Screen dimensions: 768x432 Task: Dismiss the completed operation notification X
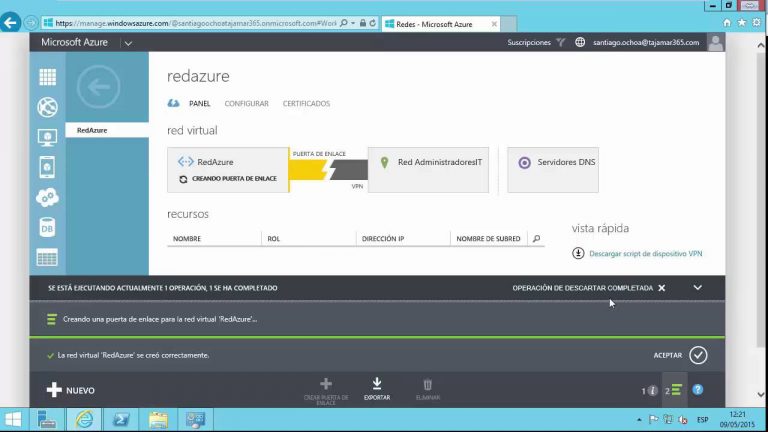(662, 288)
